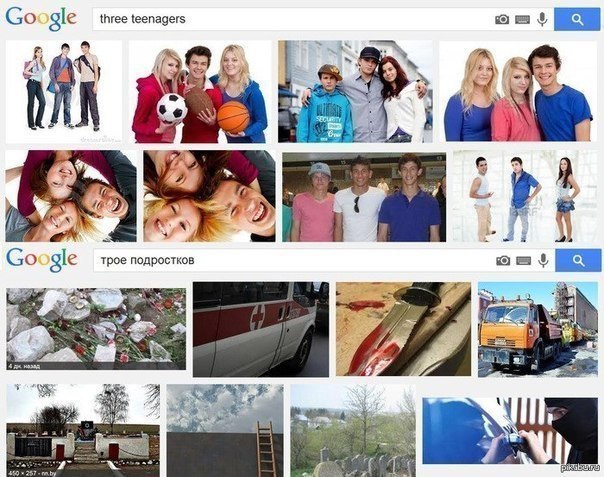Click the lower Google logo
The image size is (604, 477).
42,260
